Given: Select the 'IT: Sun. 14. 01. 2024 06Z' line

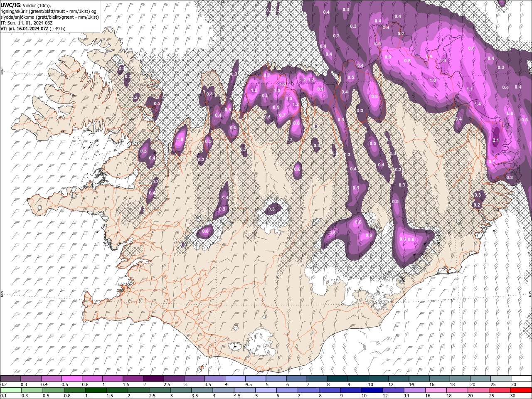Looking at the screenshot, I should 26,23.
